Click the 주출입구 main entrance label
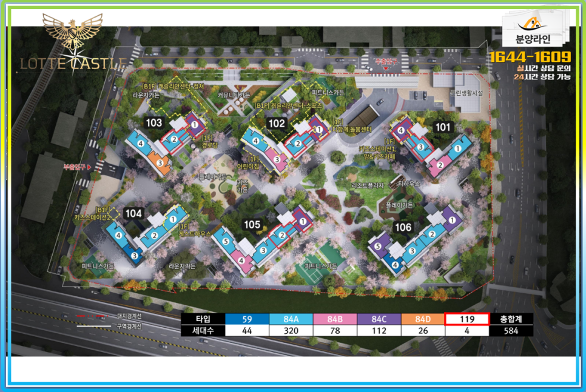Image resolution: width=586 pixels, height=392 pixels. click(386, 62)
